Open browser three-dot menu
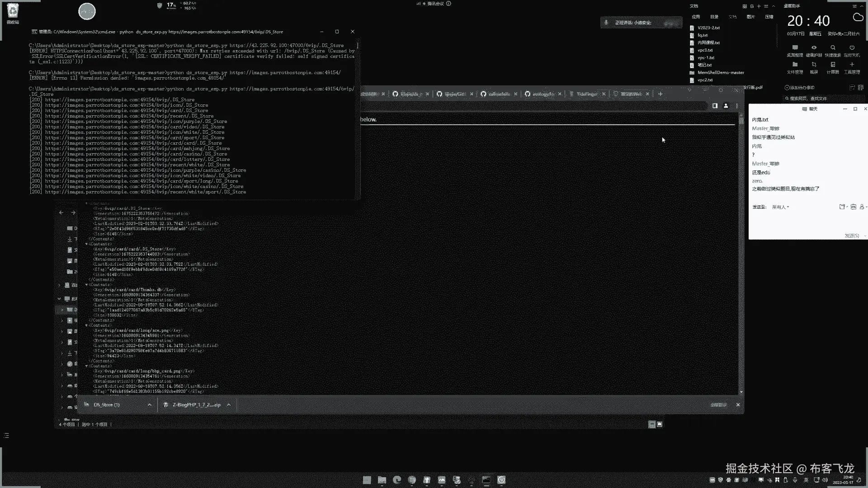Image resolution: width=868 pixels, height=488 pixels. coord(737,106)
